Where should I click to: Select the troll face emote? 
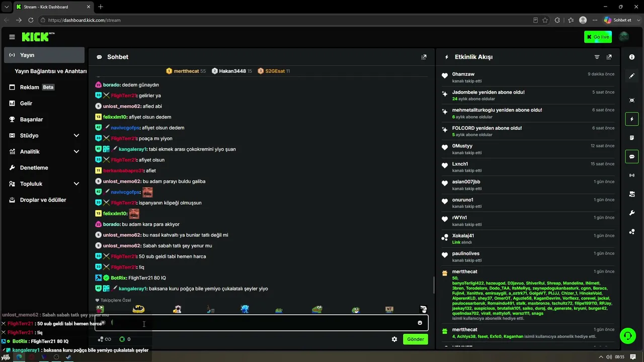[424, 309]
